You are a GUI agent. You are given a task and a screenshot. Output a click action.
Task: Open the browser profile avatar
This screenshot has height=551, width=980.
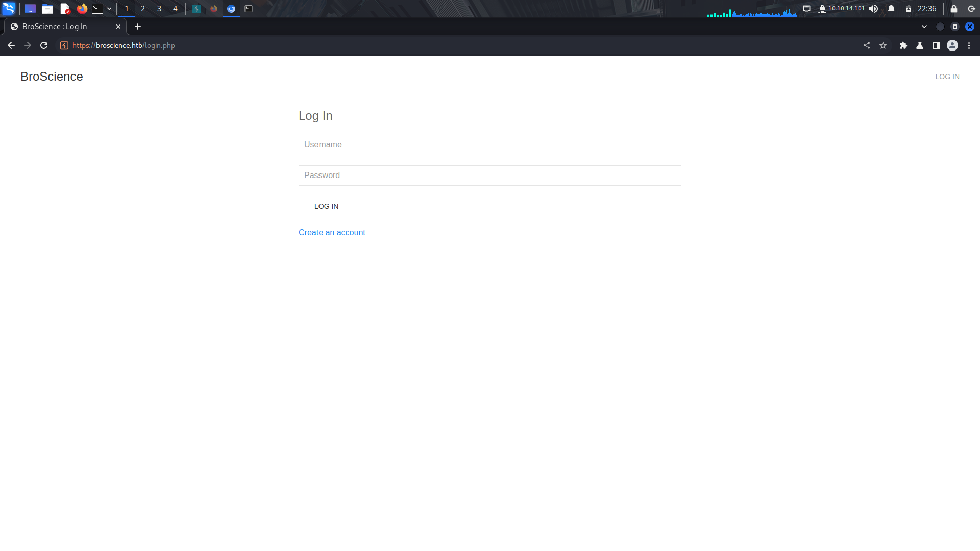coord(952,45)
